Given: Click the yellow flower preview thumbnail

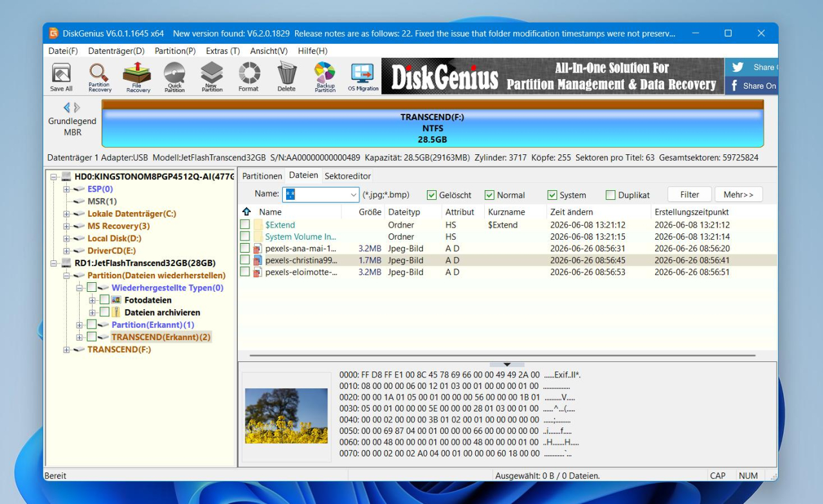Looking at the screenshot, I should coord(286,416).
